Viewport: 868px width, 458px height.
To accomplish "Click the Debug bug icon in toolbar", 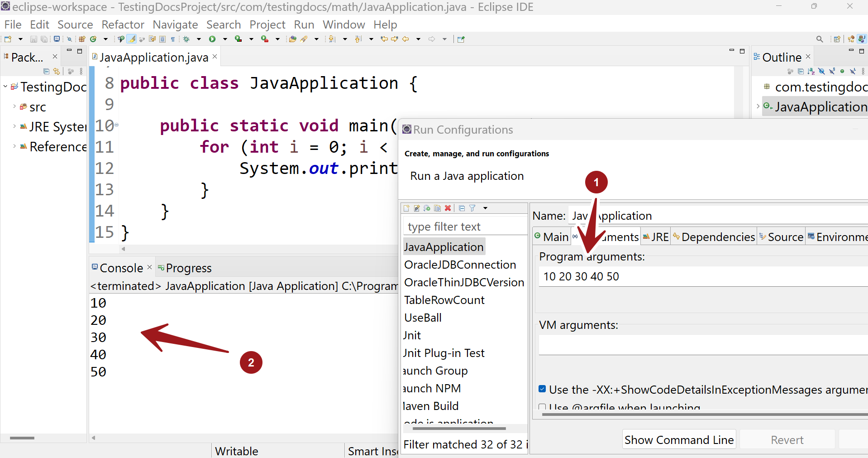I will 186,39.
